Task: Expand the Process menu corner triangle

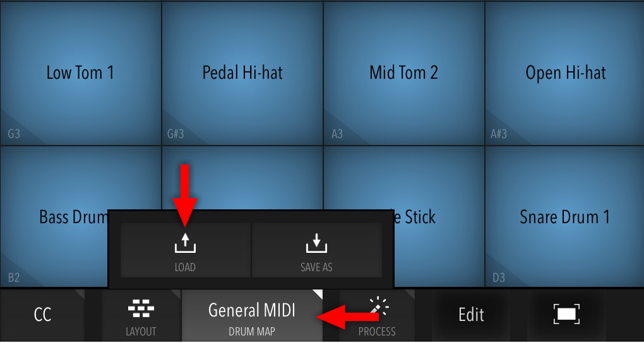Action: [410, 294]
